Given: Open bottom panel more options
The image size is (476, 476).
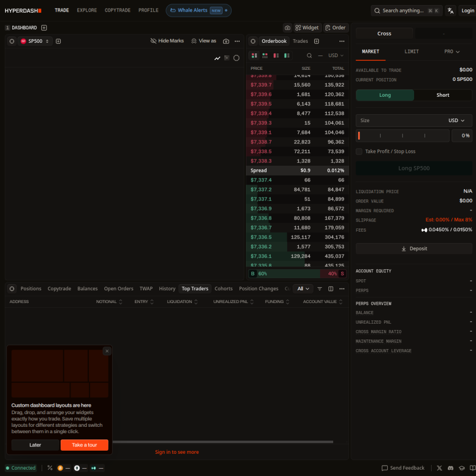Looking at the screenshot, I should point(342,289).
